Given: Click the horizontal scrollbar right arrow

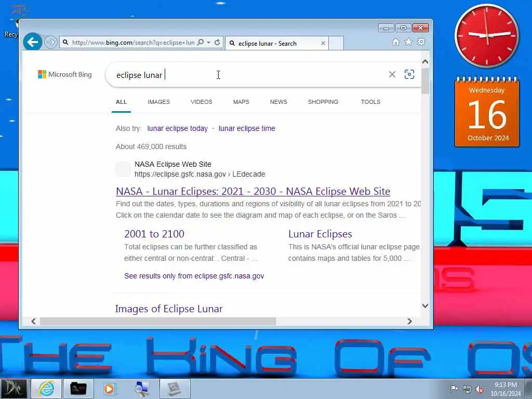Looking at the screenshot, I should pyautogui.click(x=409, y=321).
